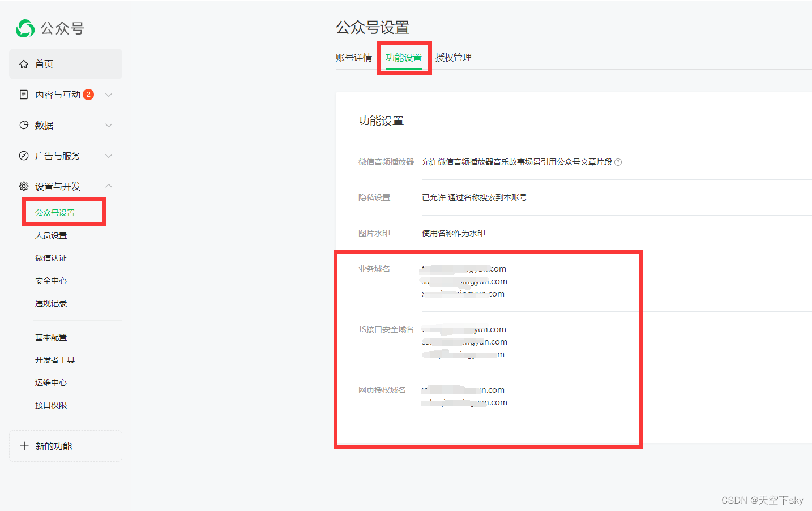Click the text 使用名称作为水印

(454, 233)
